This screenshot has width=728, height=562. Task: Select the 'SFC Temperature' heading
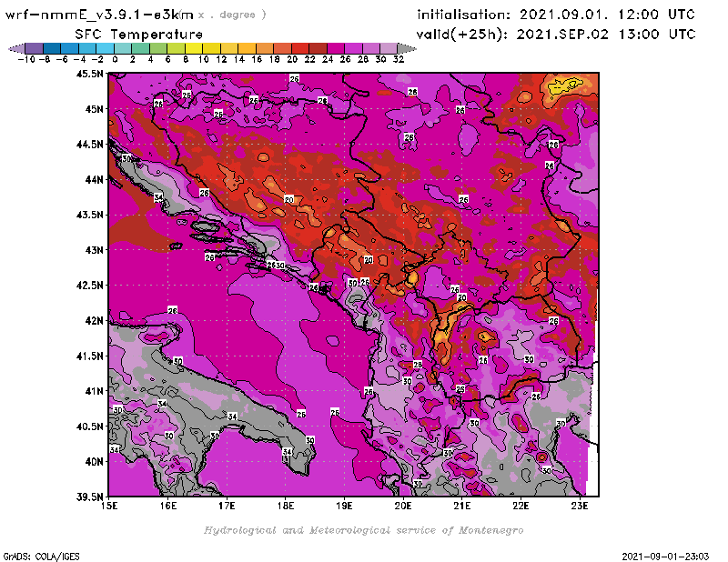point(139,35)
